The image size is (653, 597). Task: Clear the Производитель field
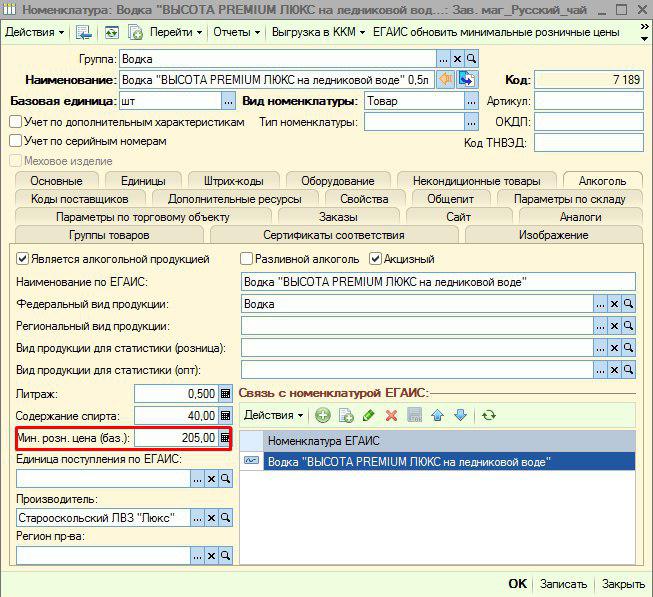(212, 518)
